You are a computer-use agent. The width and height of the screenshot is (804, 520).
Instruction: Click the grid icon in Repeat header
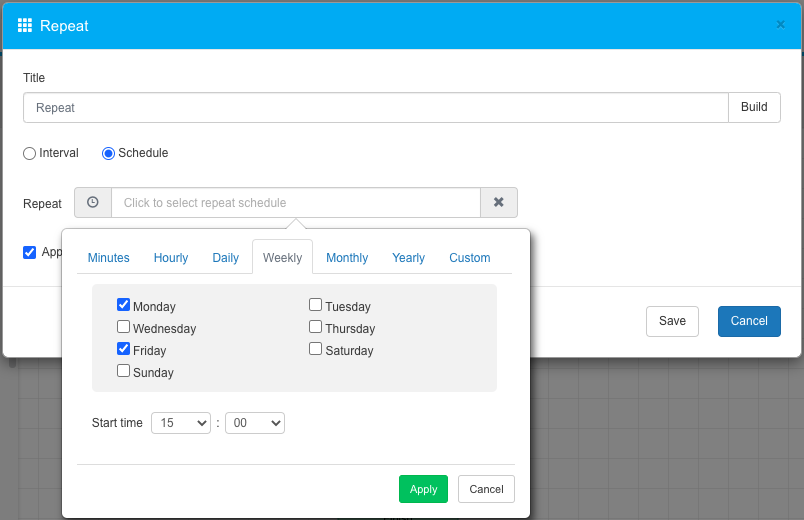25,25
